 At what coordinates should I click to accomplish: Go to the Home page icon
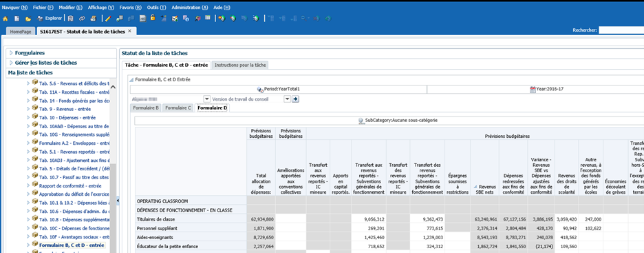click(x=6, y=19)
